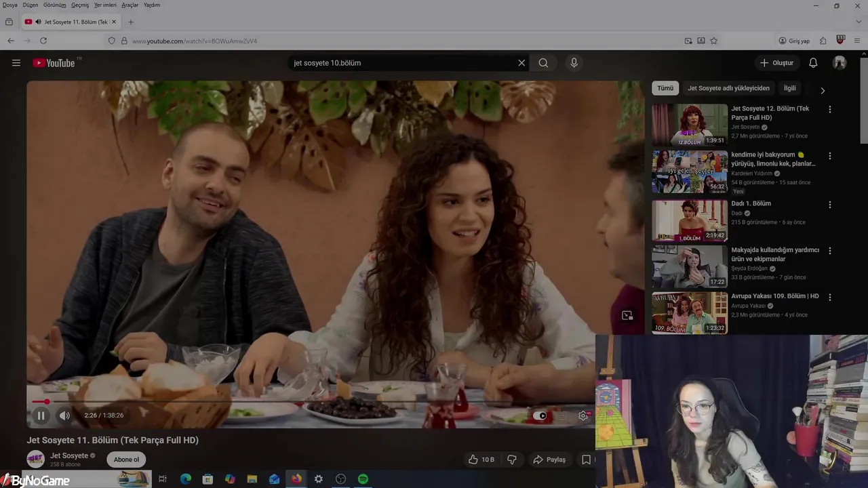
Task: Open Dadı 1. Bölüm video title
Action: tap(751, 203)
